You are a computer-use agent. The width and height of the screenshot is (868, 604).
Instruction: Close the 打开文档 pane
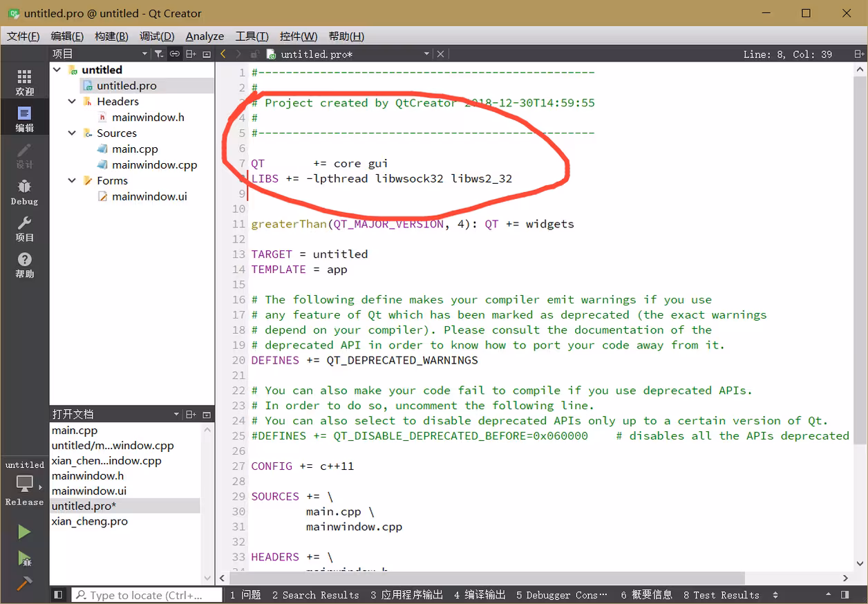click(206, 415)
